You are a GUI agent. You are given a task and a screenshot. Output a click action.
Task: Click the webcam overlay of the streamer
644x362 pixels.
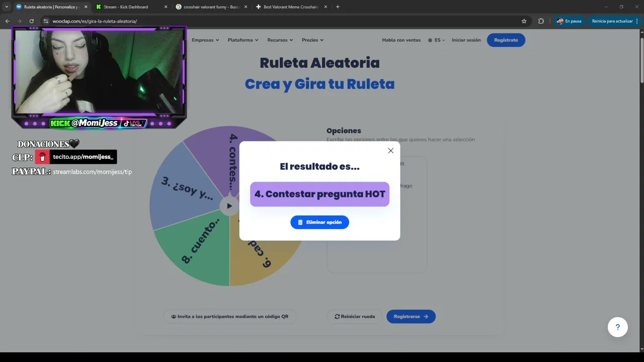tap(99, 71)
